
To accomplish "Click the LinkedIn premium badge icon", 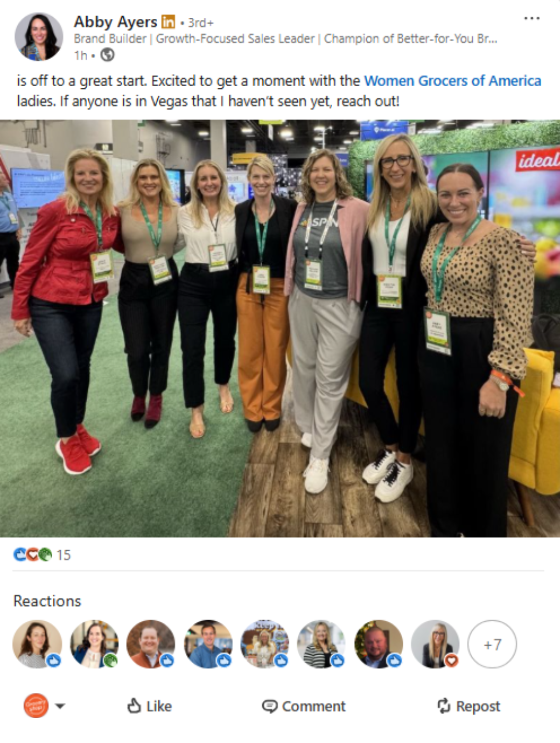I will coord(169,22).
